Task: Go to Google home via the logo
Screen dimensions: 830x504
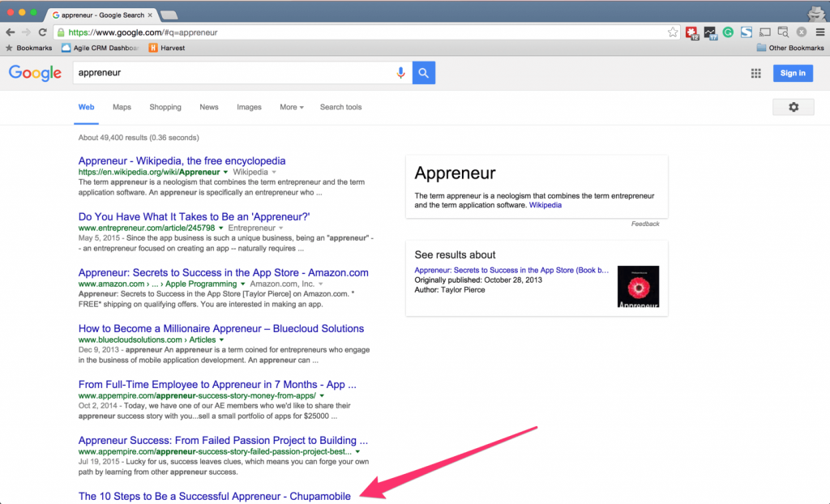Action: (35, 73)
